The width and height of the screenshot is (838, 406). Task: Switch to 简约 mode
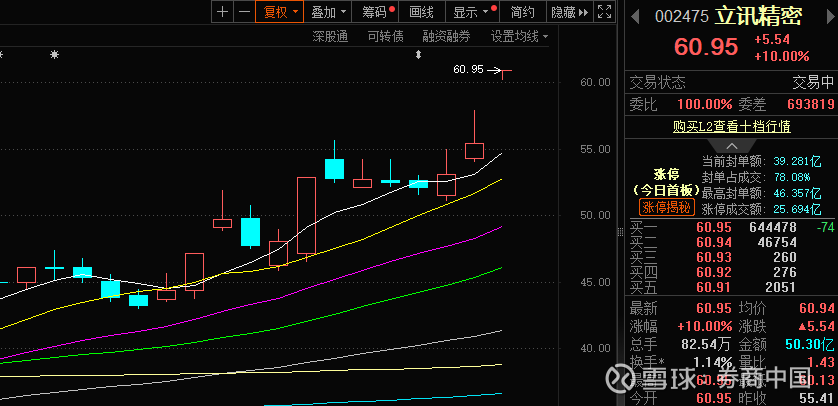pyautogui.click(x=522, y=12)
